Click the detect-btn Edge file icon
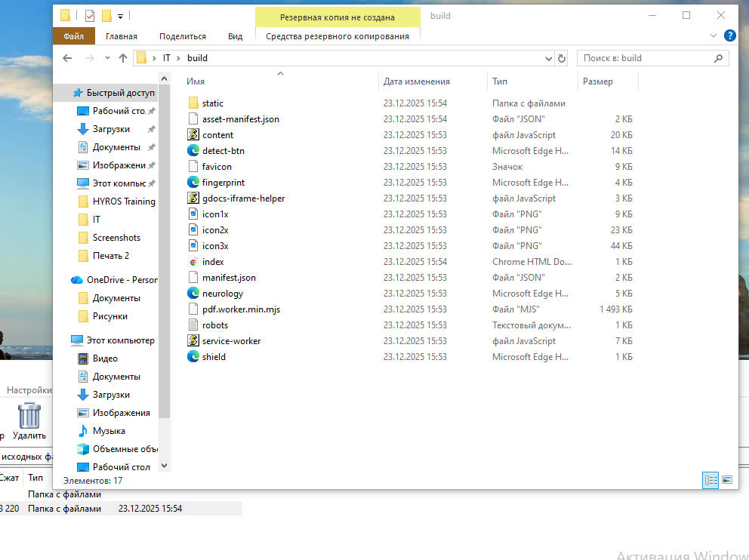This screenshot has height=560, width=749. coord(193,150)
